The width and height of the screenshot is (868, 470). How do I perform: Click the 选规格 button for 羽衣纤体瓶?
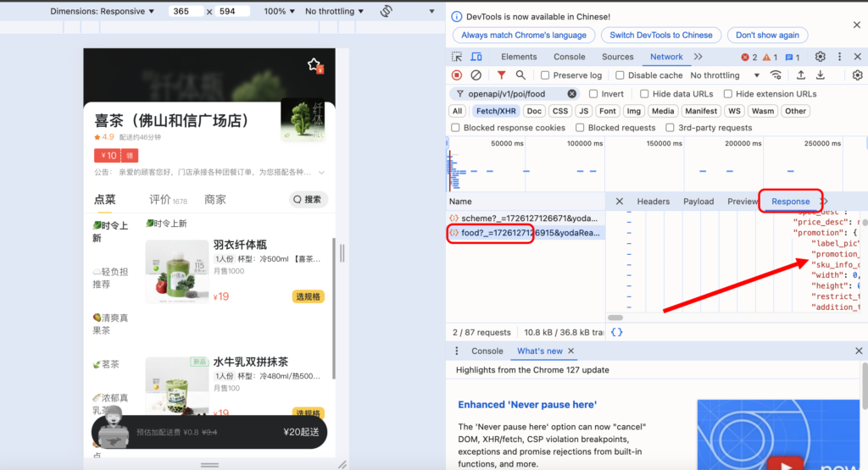pyautogui.click(x=309, y=296)
